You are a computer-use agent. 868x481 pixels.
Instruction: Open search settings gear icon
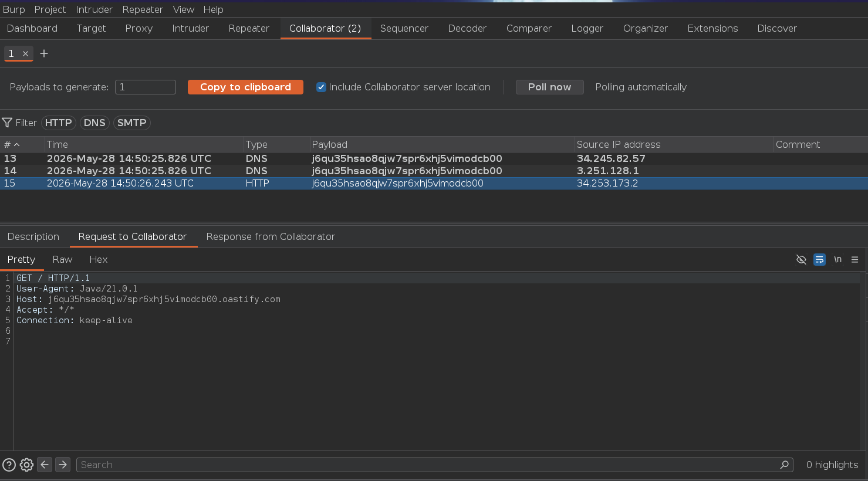26,465
